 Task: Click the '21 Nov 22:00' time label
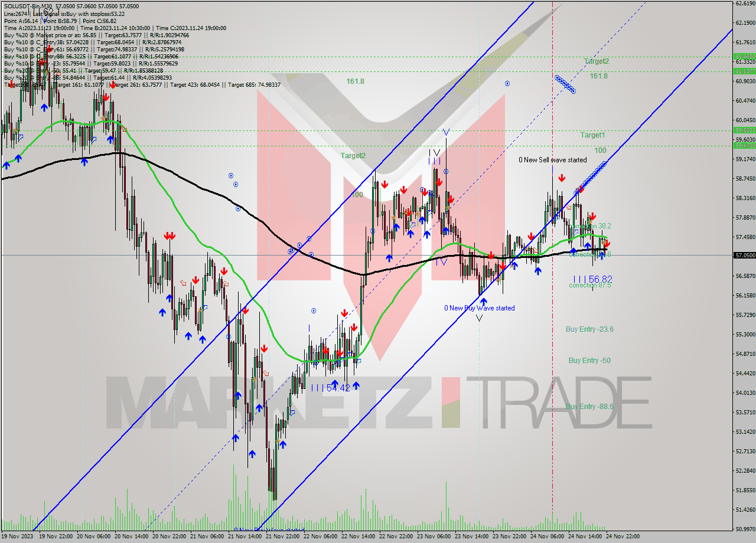[x=283, y=537]
